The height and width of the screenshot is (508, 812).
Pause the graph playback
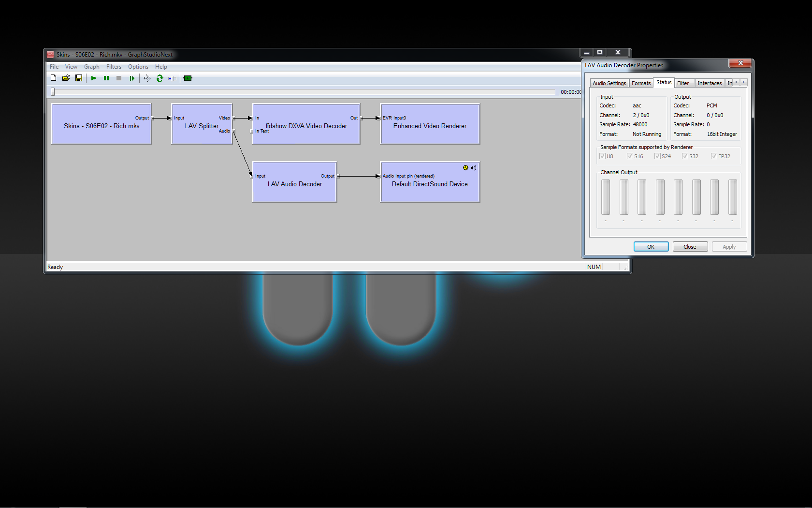[x=106, y=78]
